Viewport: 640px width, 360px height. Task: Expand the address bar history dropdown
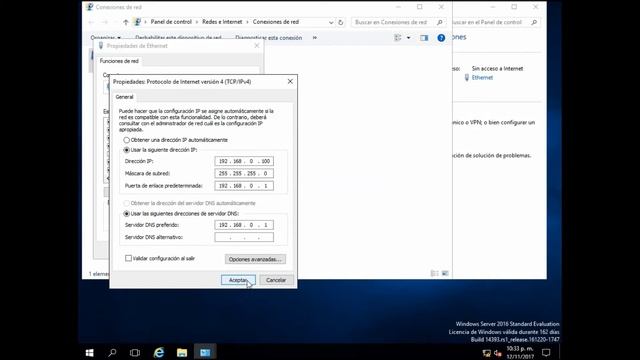tap(331, 22)
